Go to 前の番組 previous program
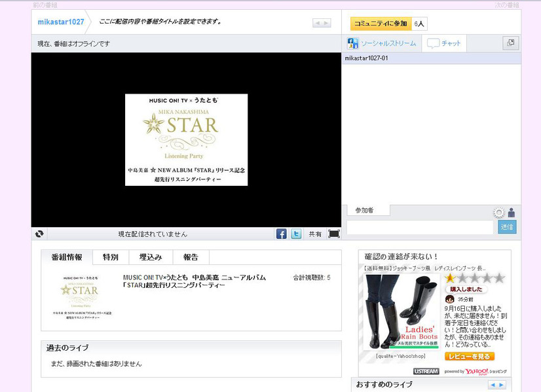Screen dimensions: 541x392 click(45, 5)
